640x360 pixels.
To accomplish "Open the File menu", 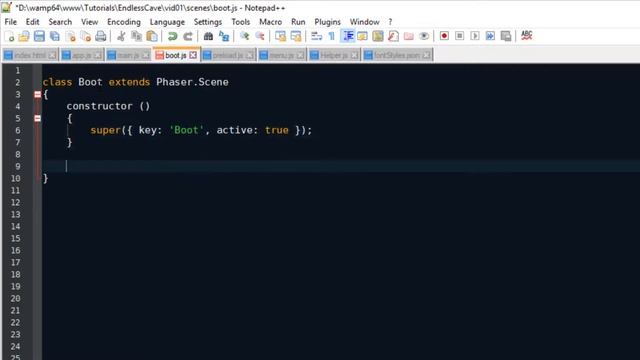I will pyautogui.click(x=11, y=22).
